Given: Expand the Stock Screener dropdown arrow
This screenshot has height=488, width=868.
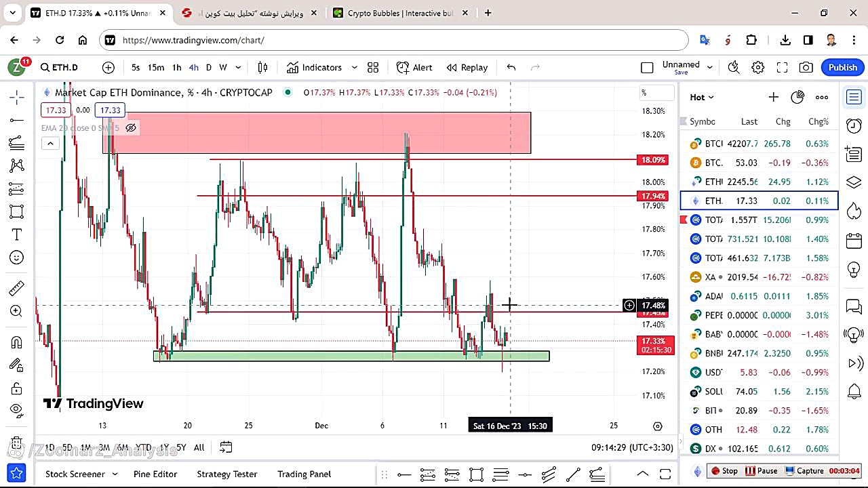Looking at the screenshot, I should coord(115,474).
